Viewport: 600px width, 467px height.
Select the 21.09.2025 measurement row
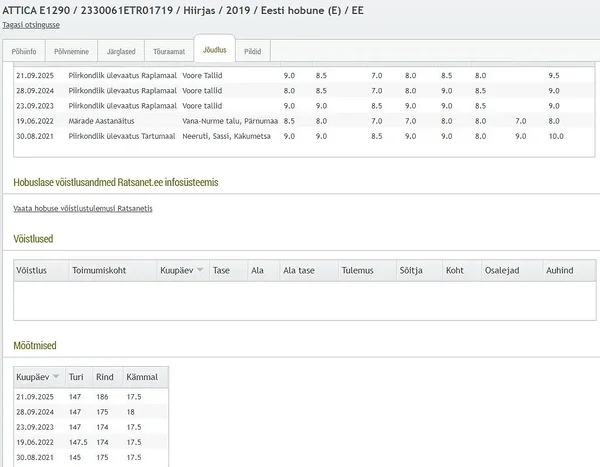[90, 397]
